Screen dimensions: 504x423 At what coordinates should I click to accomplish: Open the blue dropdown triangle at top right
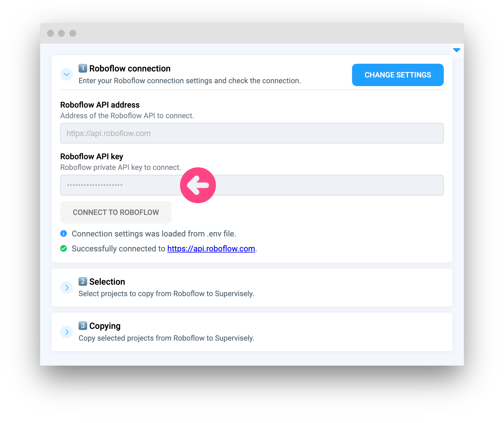(456, 50)
